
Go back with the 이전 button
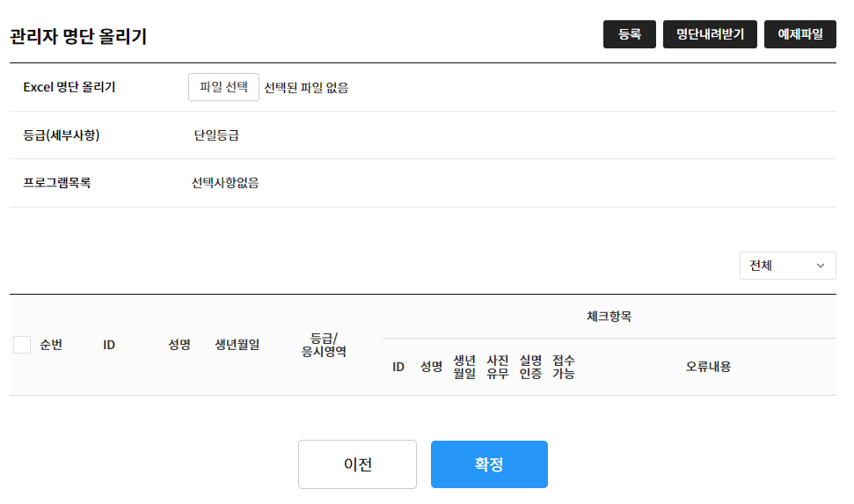tap(357, 464)
